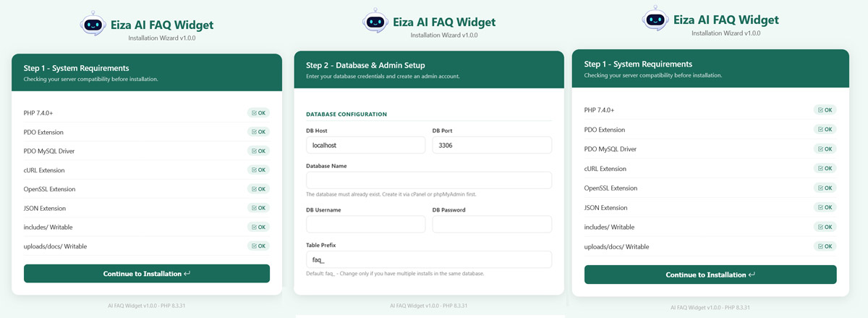Screen dimensions: 868x318
Task: Click the OK badge for PDO MySQL Driver in leftmost panel
Action: click(x=258, y=151)
